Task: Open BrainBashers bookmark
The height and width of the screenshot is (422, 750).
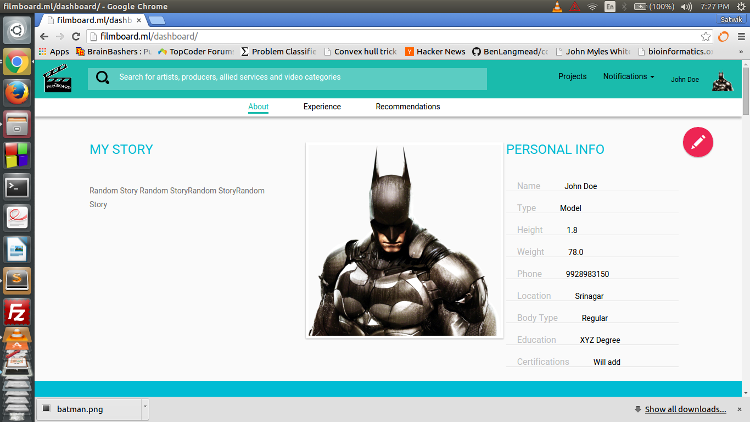Action: tap(113, 51)
